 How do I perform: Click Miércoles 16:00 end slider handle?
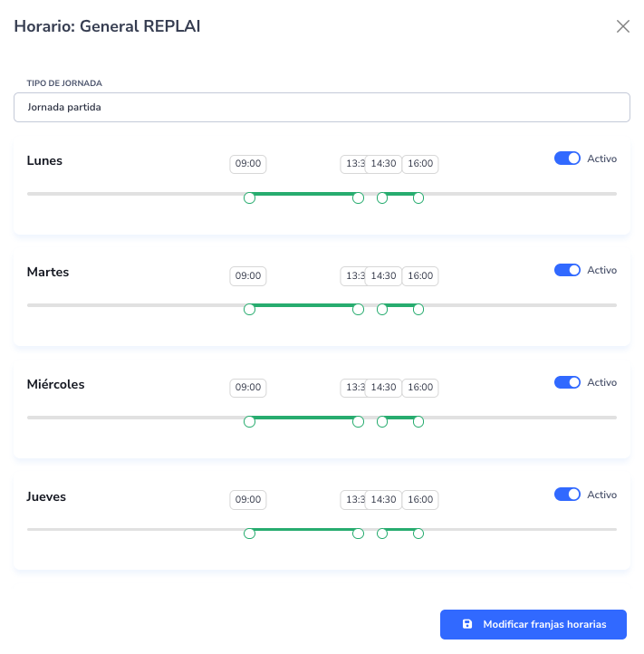tap(418, 421)
